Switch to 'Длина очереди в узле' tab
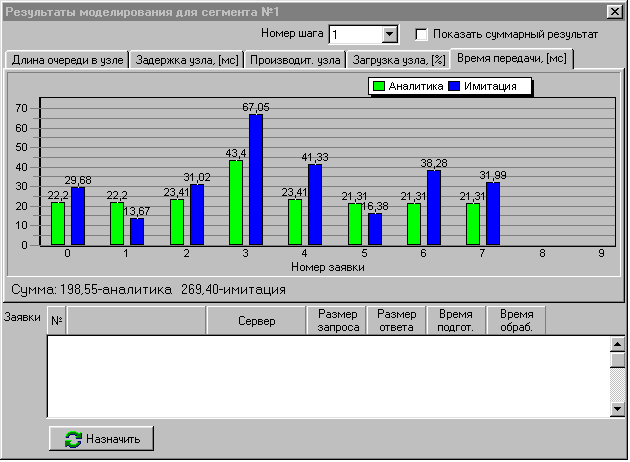Image resolution: width=630 pixels, height=462 pixels. [x=67, y=60]
